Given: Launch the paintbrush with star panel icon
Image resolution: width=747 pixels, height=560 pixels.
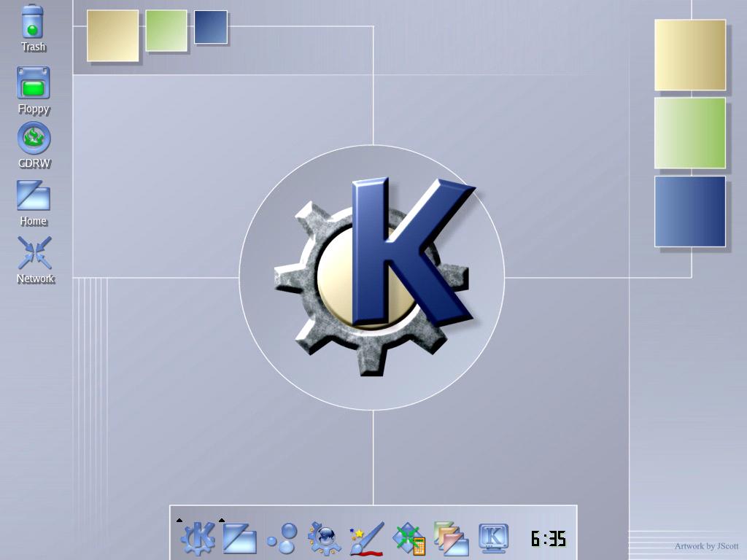Looking at the screenshot, I should click(367, 539).
